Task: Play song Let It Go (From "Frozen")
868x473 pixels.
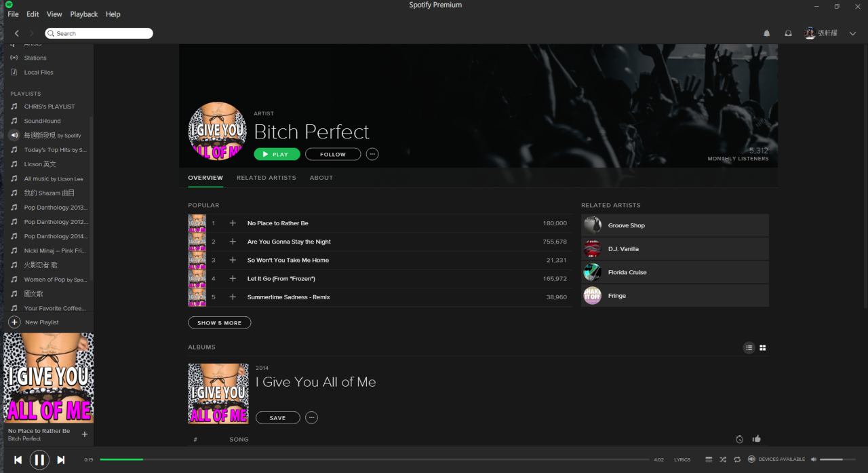Action: [281, 279]
